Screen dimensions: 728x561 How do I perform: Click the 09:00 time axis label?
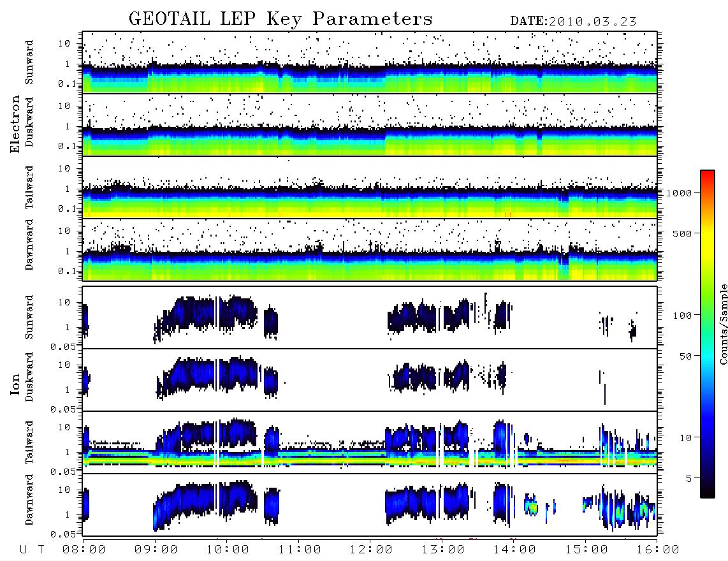pyautogui.click(x=156, y=550)
